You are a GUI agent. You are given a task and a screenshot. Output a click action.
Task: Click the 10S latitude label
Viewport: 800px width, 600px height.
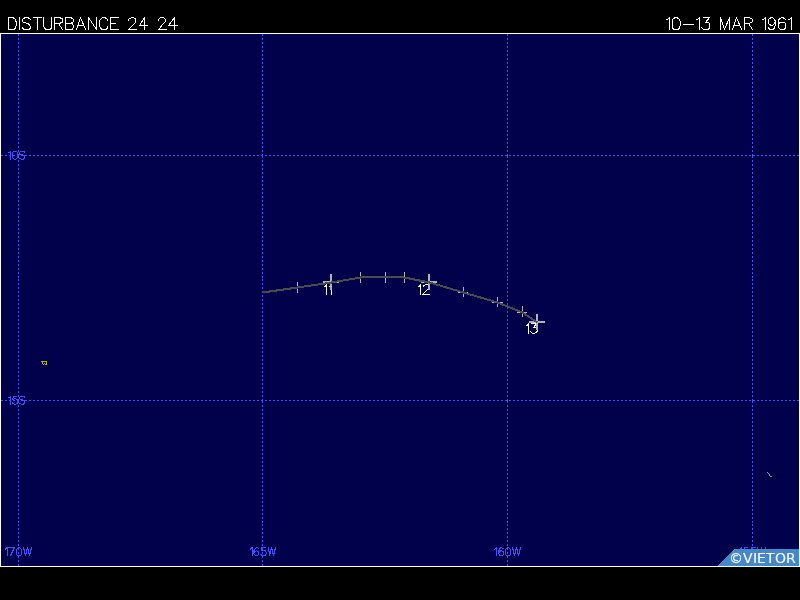[x=16, y=156]
